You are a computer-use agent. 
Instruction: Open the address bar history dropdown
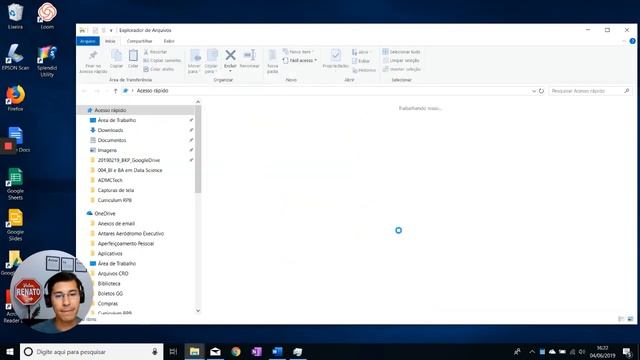(533, 91)
